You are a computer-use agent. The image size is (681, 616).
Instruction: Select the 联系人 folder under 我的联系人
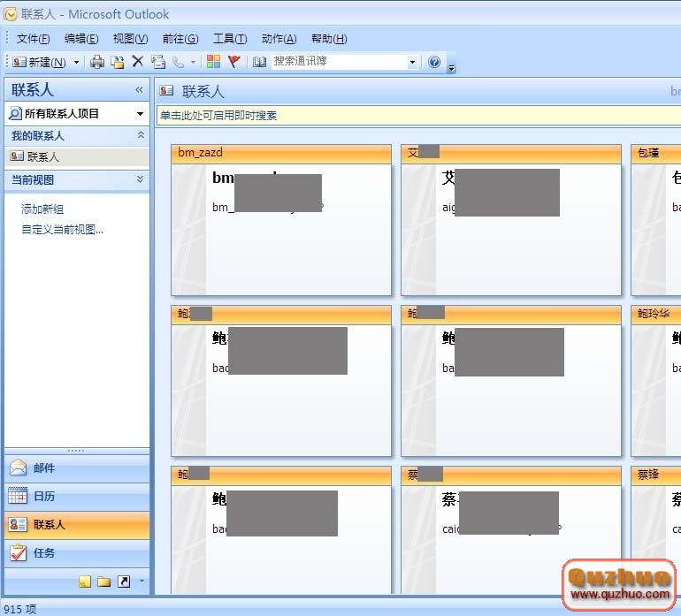[77, 156]
